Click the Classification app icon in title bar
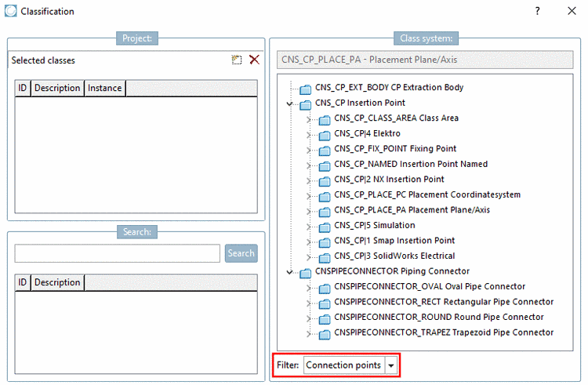This screenshot has height=385, width=588. point(10,11)
